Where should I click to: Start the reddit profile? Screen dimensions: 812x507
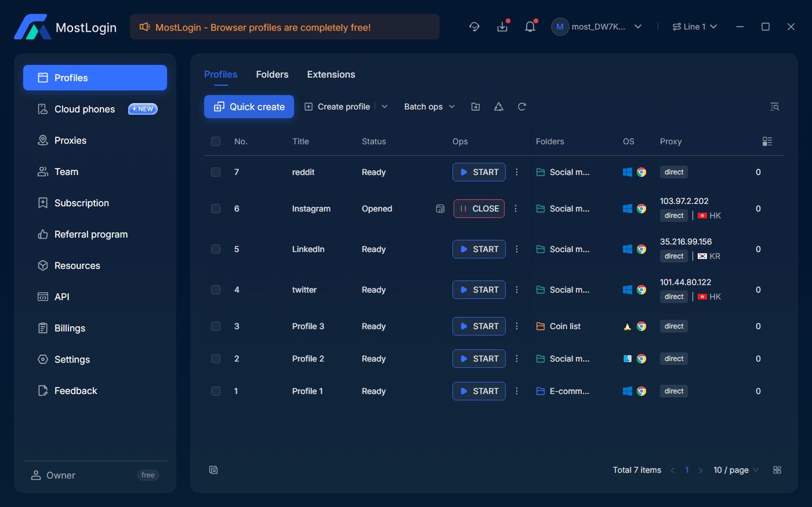(x=479, y=172)
